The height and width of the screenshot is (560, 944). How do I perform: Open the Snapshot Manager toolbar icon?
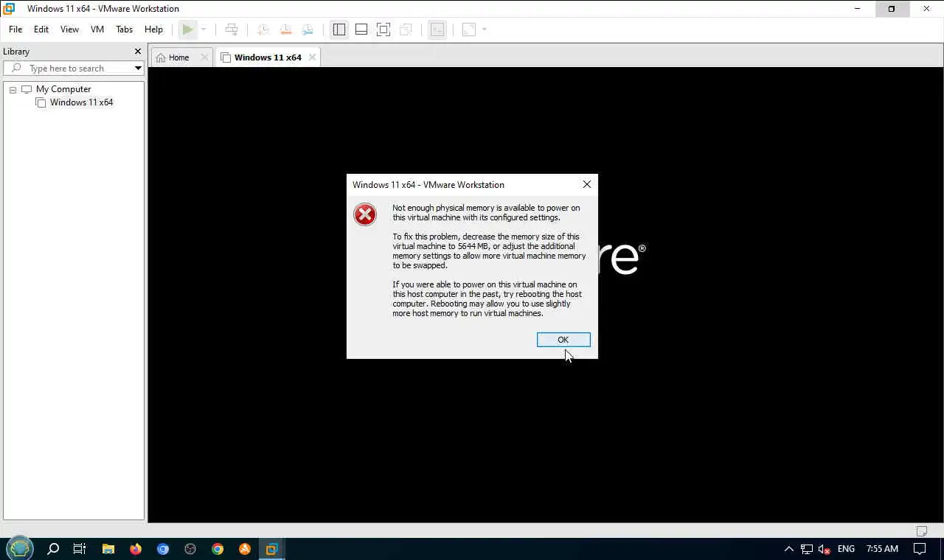pos(308,29)
